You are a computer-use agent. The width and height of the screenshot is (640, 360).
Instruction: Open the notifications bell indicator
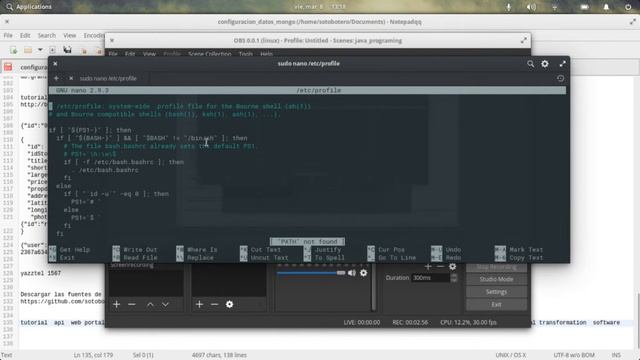[x=607, y=7]
